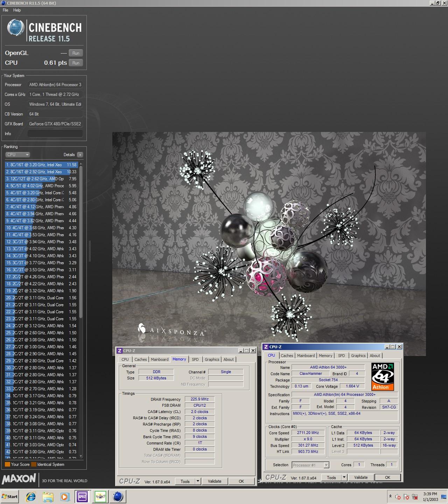The width and height of the screenshot is (448, 504).
Task: Open the Ranking CPU dropdown
Action: (x=17, y=154)
